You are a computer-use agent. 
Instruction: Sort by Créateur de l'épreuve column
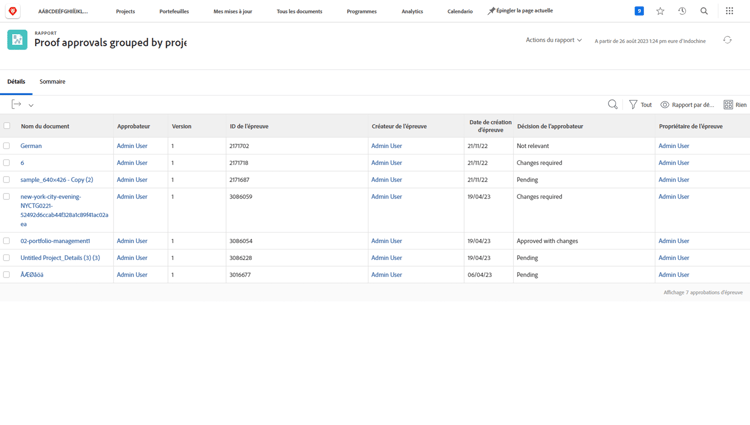tap(399, 126)
